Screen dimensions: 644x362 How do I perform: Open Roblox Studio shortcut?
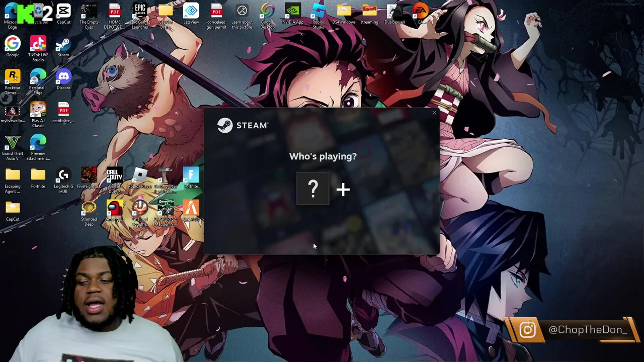tap(318, 17)
